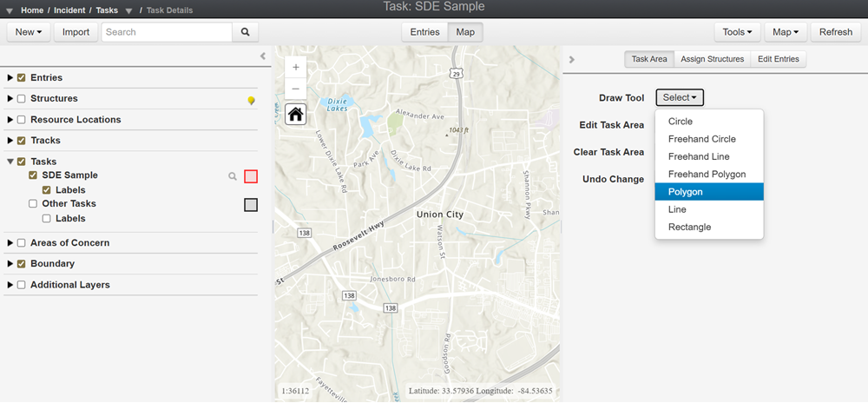
Task: Choose Circle from the draw tool list
Action: click(x=709, y=122)
